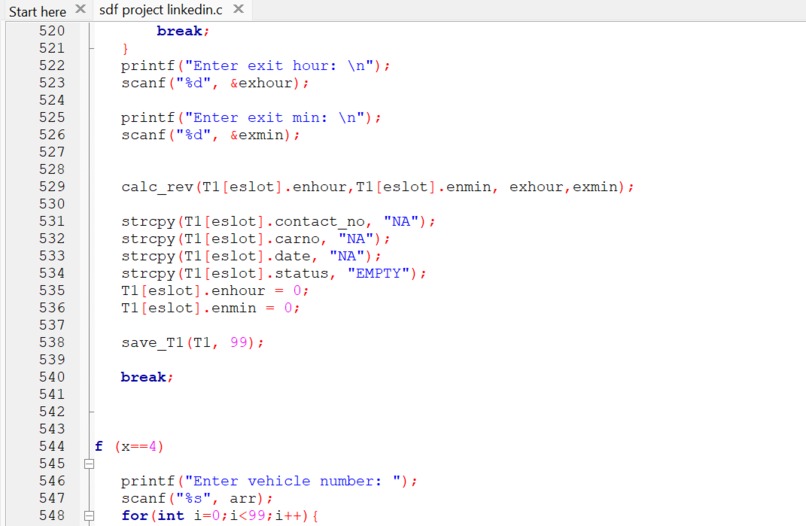Viewport: 806px width, 526px height.
Task: Collapse the code fold at line 545
Action: [89, 464]
